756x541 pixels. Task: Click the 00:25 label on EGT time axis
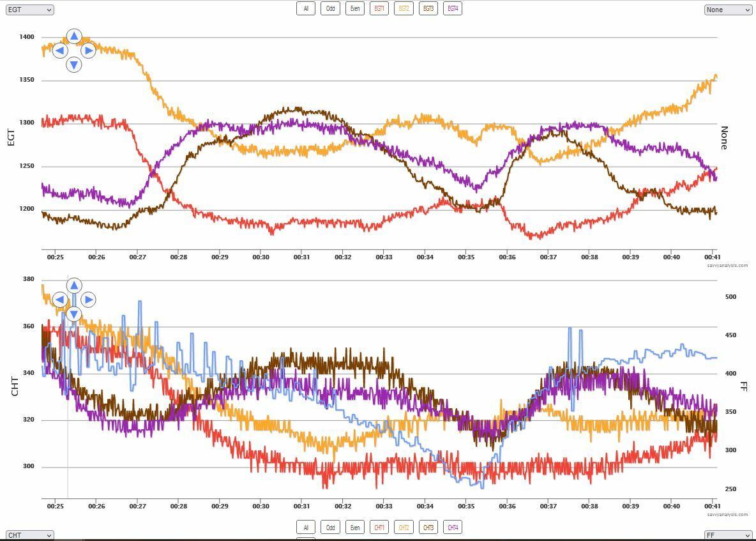click(x=56, y=257)
